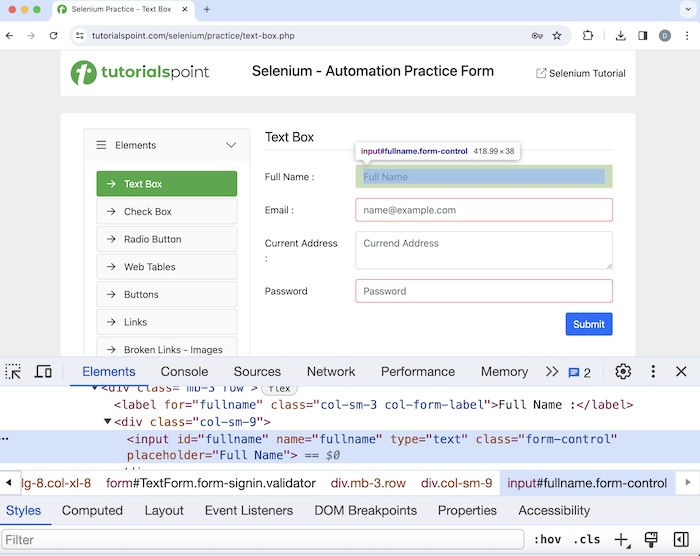Viewport: 700px width, 556px height.
Task: Collapse the Elements sidebar menu chevron
Action: (231, 145)
